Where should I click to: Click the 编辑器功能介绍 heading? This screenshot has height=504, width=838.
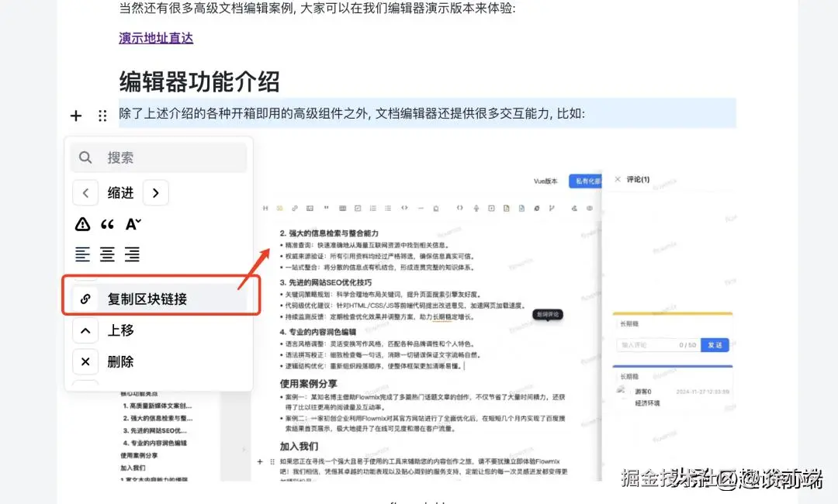pos(199,81)
